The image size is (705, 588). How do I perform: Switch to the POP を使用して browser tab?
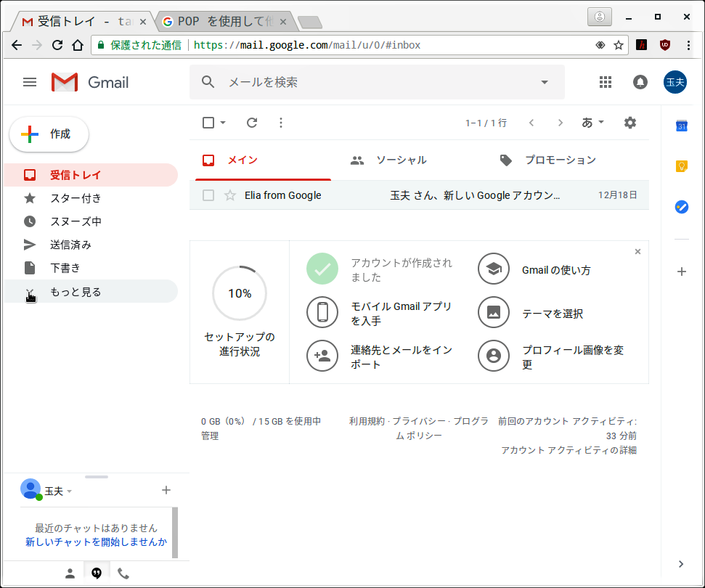(224, 21)
